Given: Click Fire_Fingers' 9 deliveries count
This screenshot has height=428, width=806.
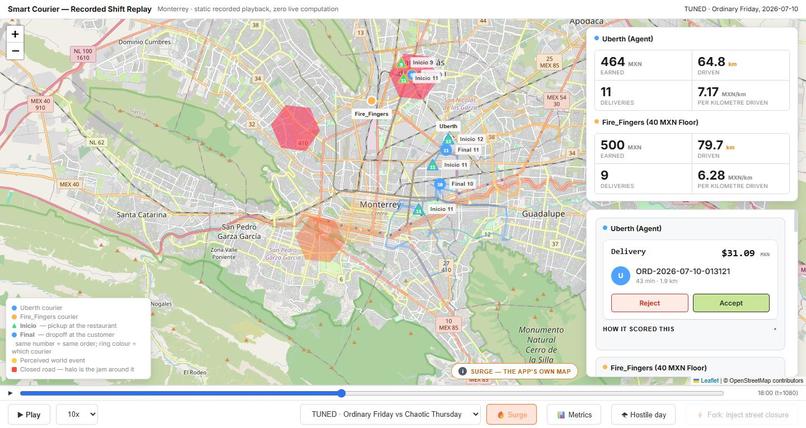Looking at the screenshot, I should [x=604, y=176].
